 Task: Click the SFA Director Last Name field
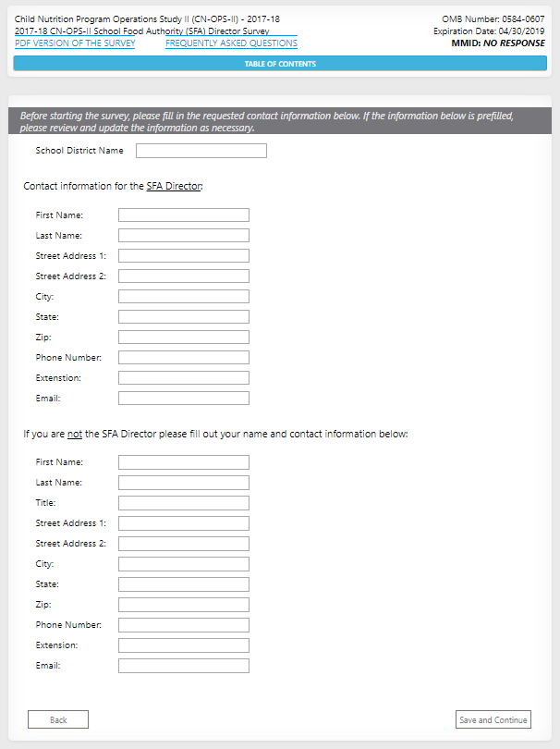tap(184, 236)
